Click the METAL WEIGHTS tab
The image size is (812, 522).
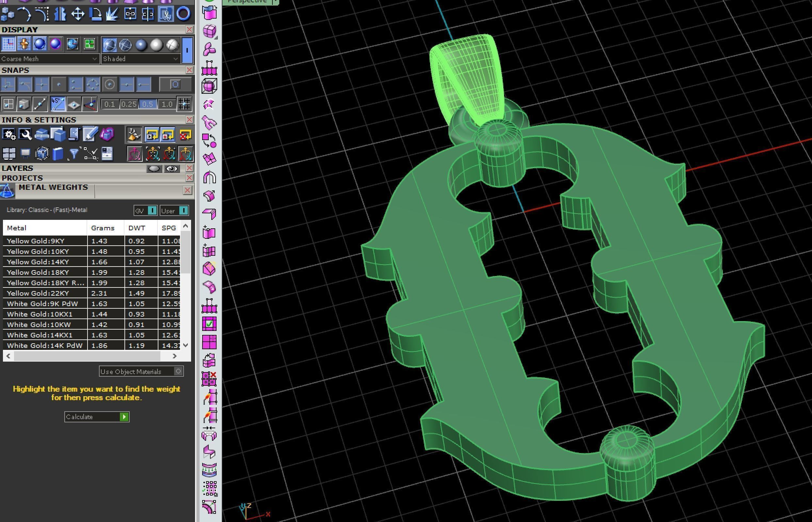tap(53, 188)
